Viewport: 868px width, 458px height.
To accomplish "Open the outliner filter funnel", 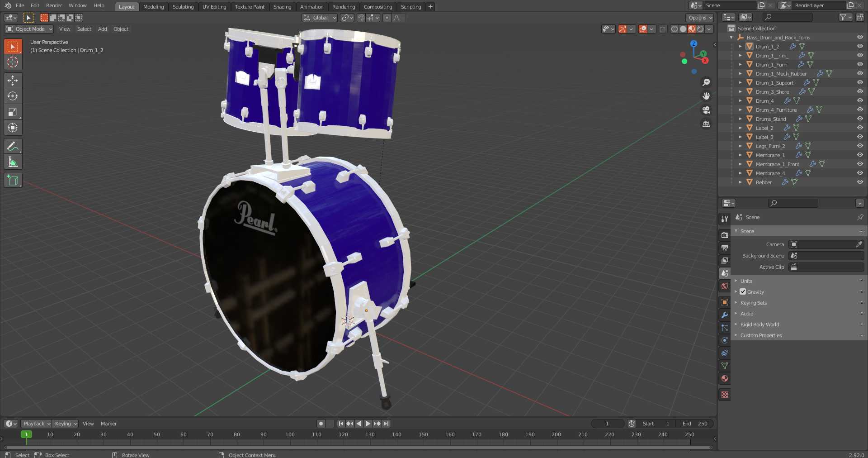I will point(845,17).
